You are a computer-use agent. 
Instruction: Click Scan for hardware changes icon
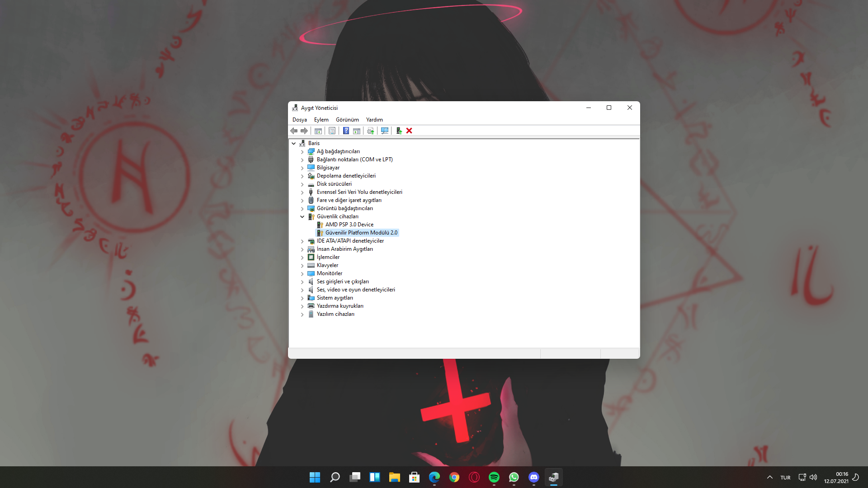pyautogui.click(x=385, y=131)
